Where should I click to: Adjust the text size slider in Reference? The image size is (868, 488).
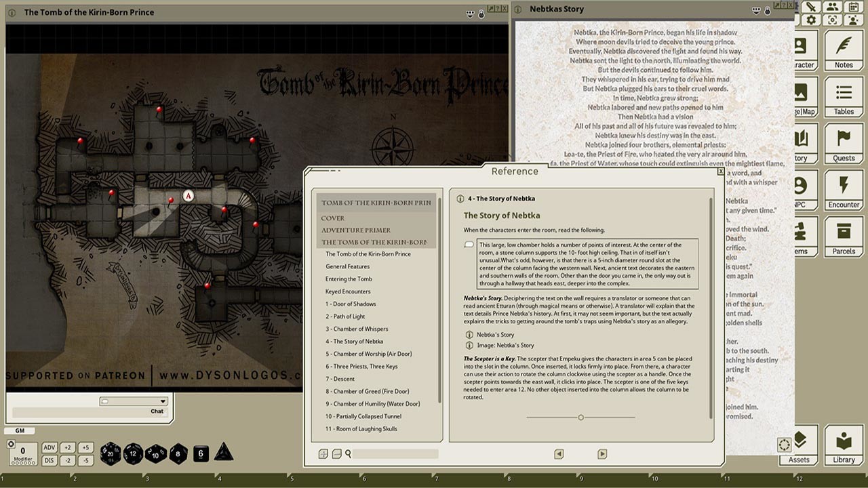(580, 418)
